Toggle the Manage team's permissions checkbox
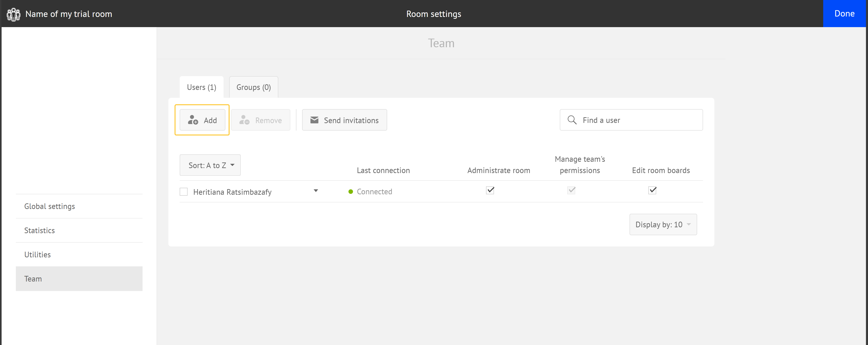The width and height of the screenshot is (868, 345). pyautogui.click(x=572, y=190)
